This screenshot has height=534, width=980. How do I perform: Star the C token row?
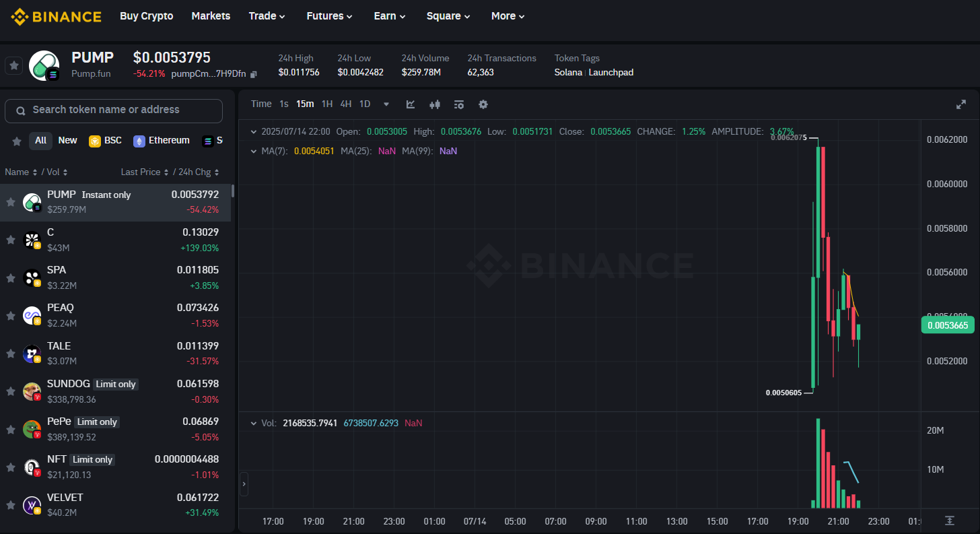11,240
